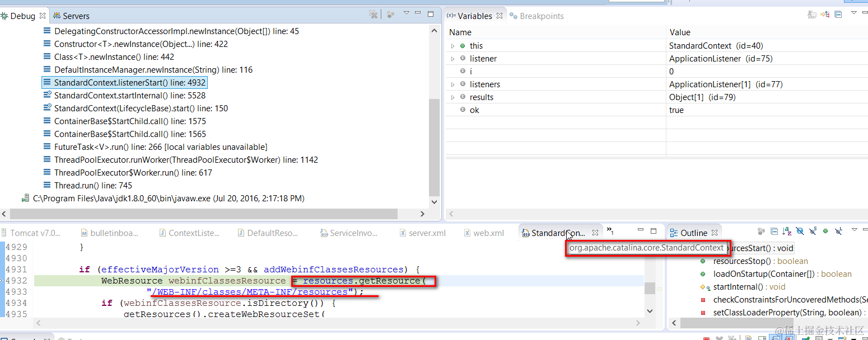The image size is (868, 340).
Task: Click the Debug view's use-step-filters icon
Action: click(391, 15)
